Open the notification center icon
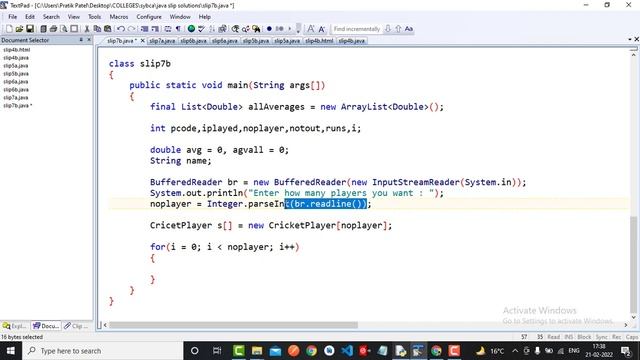 [626, 351]
